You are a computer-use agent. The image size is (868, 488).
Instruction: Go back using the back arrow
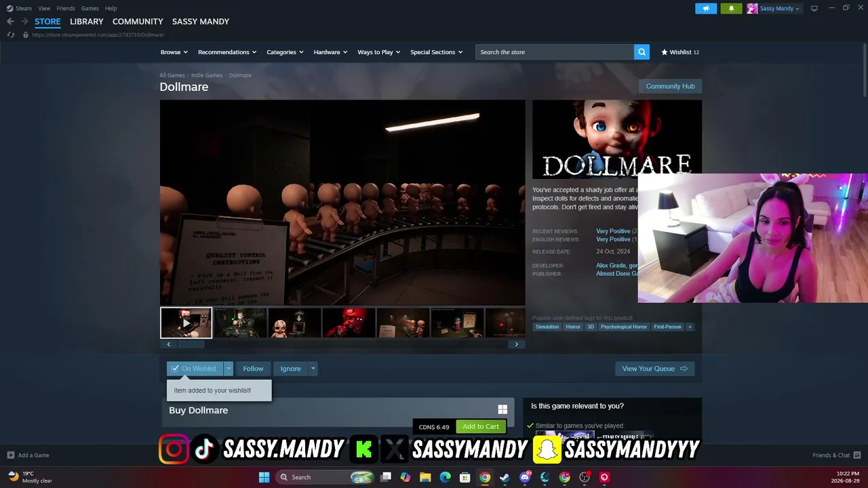pyautogui.click(x=10, y=22)
